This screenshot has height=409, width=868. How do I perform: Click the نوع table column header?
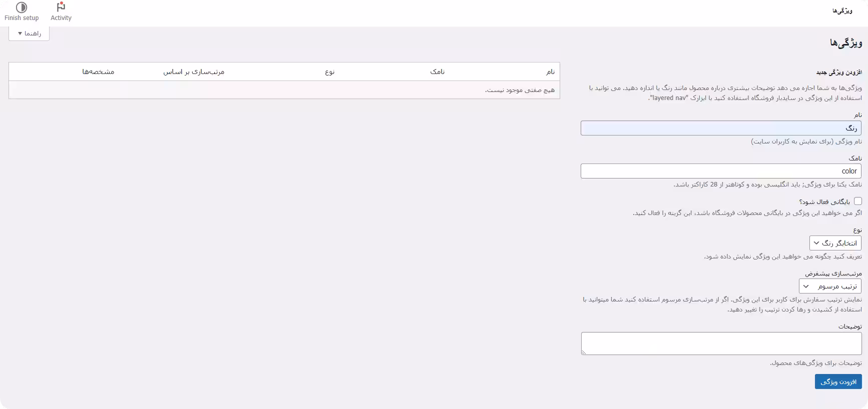coord(329,72)
